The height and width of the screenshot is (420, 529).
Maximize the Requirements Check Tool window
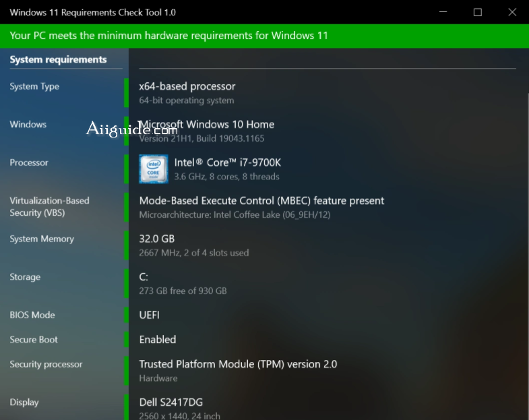(x=477, y=12)
